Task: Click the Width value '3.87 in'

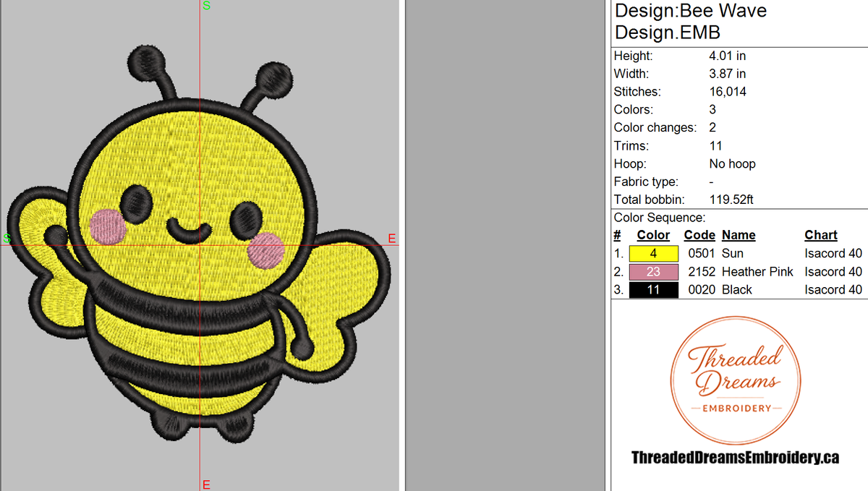Action: click(728, 74)
